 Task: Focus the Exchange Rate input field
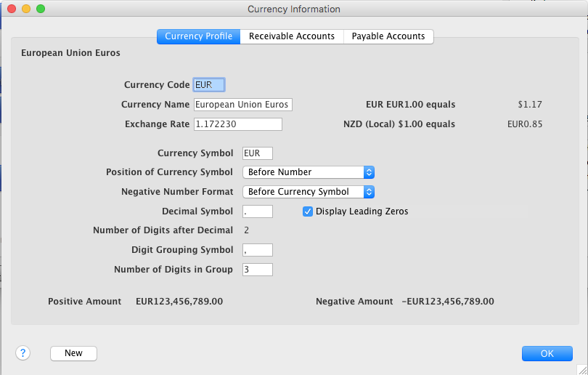click(x=237, y=124)
